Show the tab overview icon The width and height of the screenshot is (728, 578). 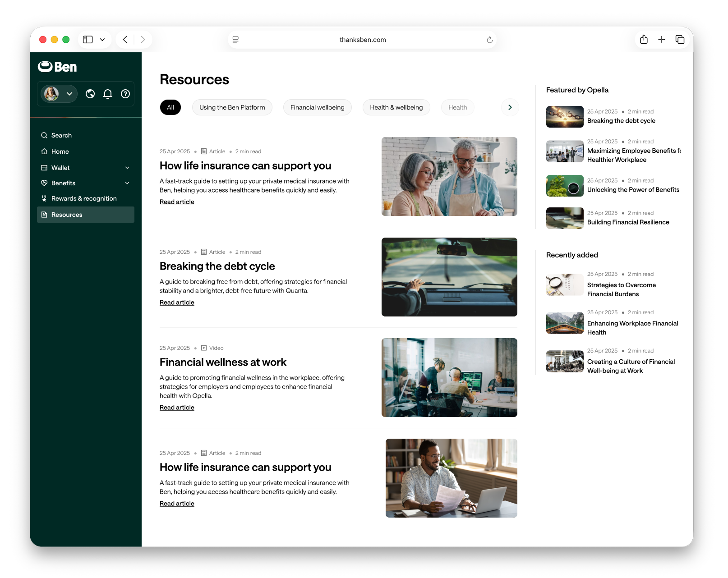pos(680,40)
